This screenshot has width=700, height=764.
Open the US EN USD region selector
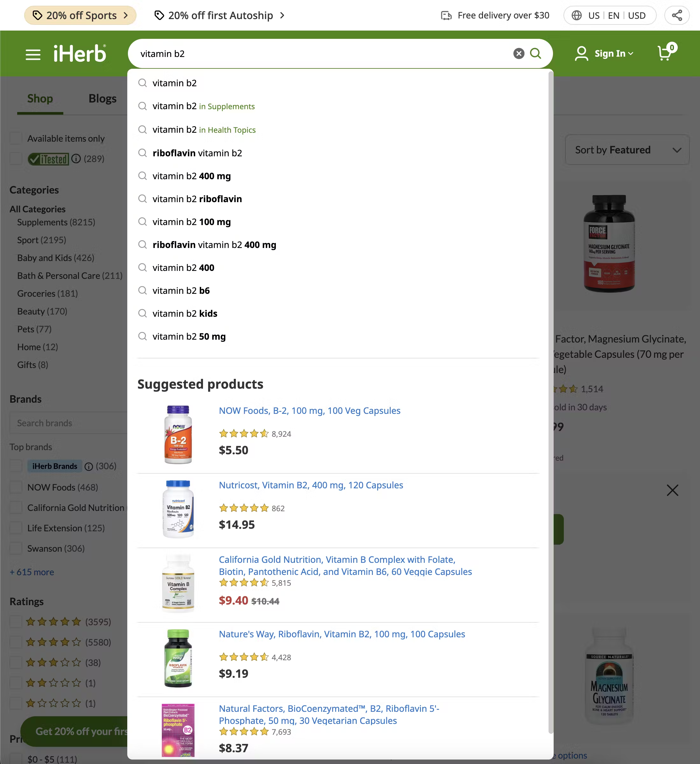pyautogui.click(x=609, y=16)
